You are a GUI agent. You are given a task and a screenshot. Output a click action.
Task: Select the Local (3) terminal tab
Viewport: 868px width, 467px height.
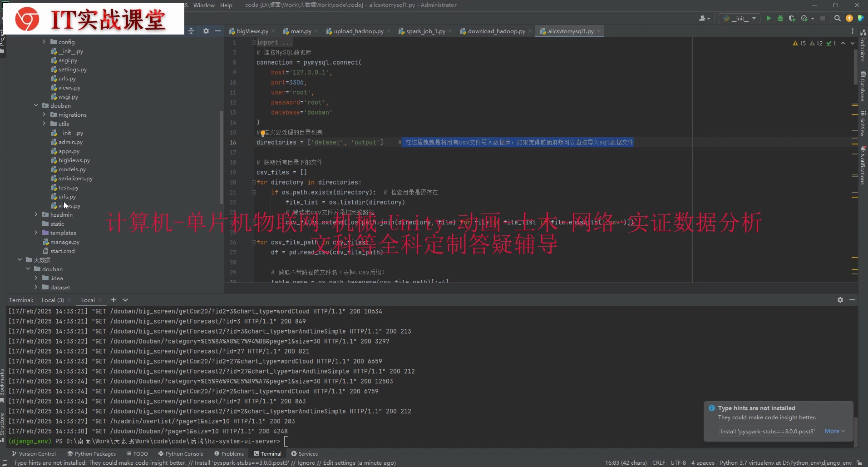coord(53,300)
